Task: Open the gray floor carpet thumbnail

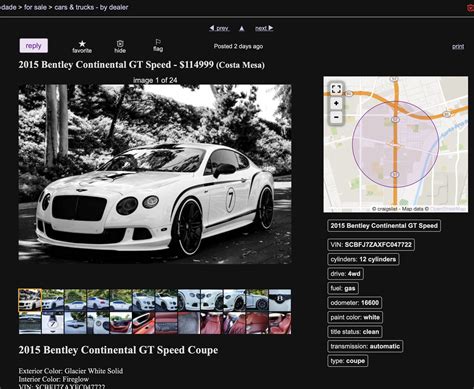Action: point(189,323)
